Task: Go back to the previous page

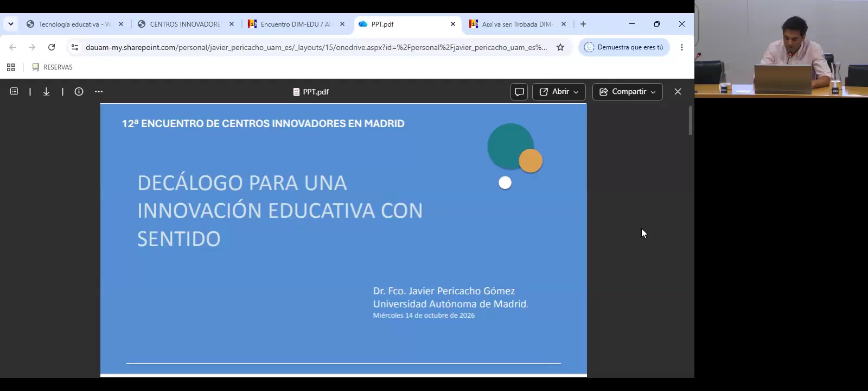Action: point(12,47)
